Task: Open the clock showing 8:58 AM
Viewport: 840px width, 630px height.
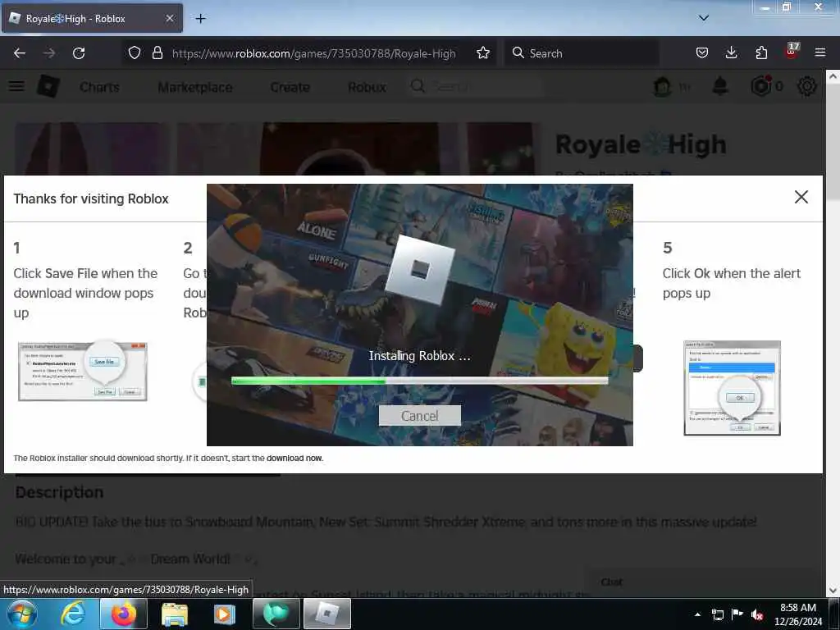Action: (797, 614)
